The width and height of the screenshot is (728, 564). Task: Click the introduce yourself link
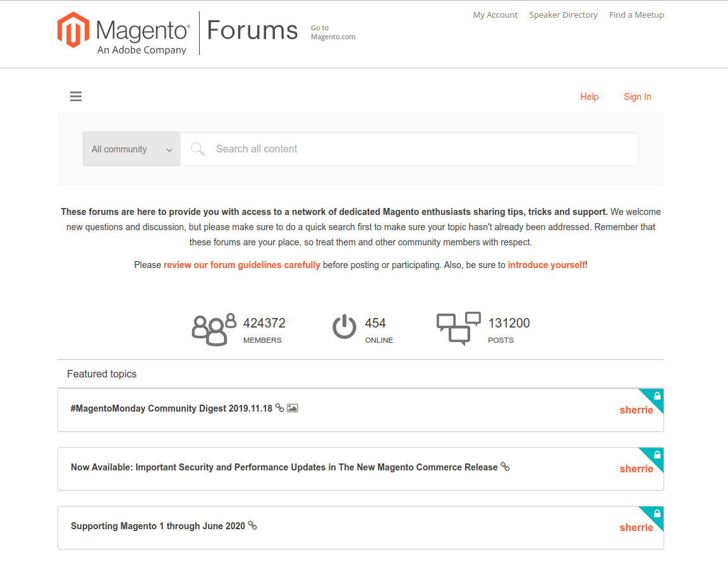547,265
